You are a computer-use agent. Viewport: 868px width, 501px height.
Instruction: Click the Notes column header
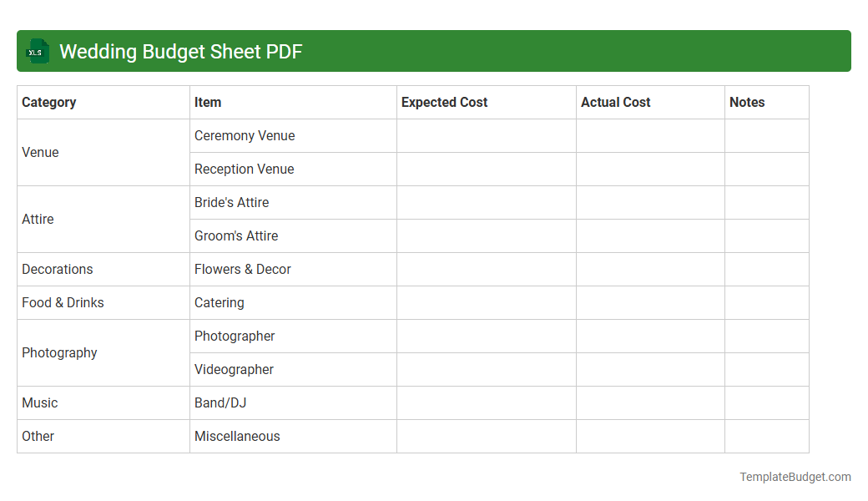tap(747, 102)
